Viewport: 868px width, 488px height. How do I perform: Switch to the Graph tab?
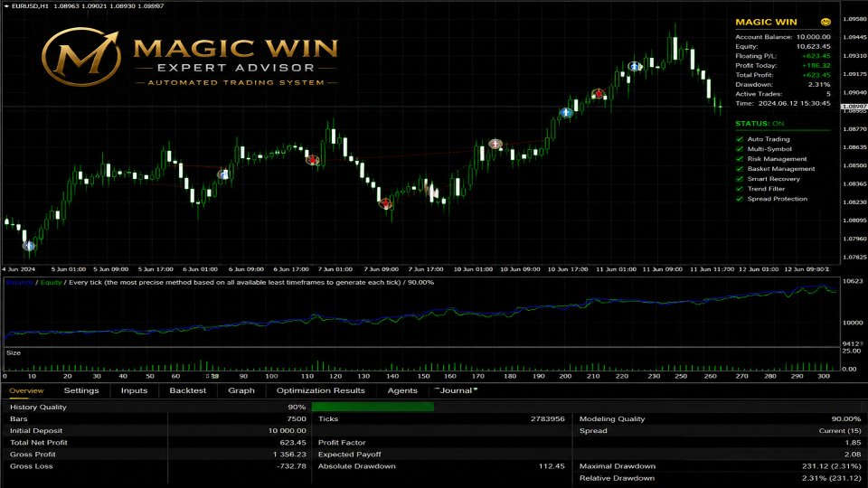241,390
